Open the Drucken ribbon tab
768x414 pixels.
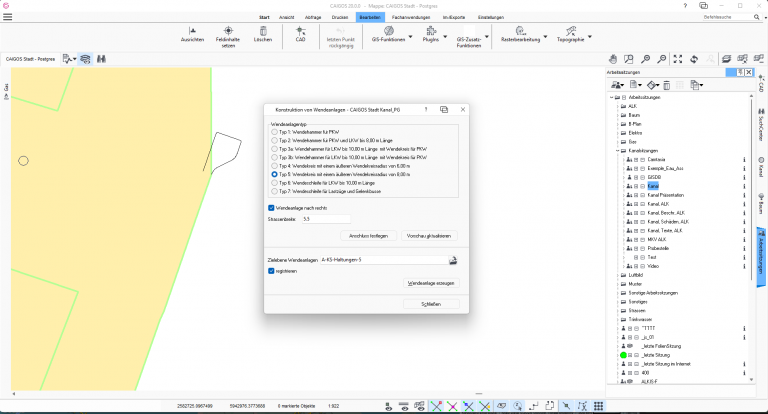(339, 17)
